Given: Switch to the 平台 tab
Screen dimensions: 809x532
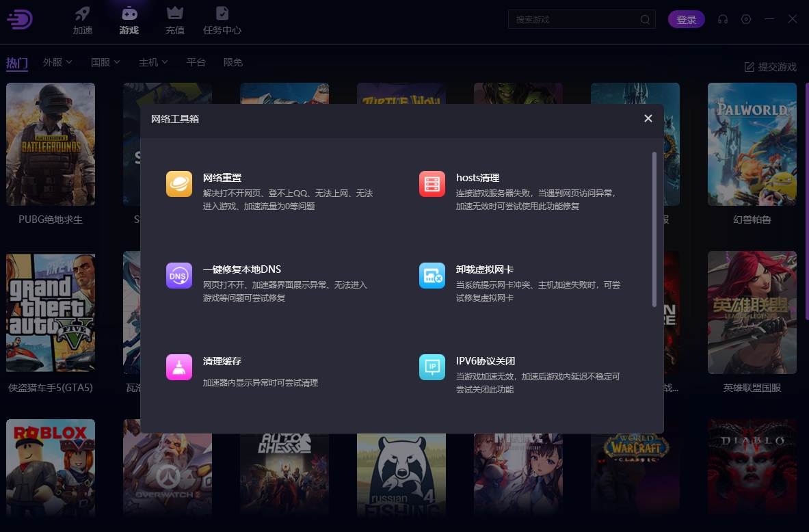Looking at the screenshot, I should point(196,62).
